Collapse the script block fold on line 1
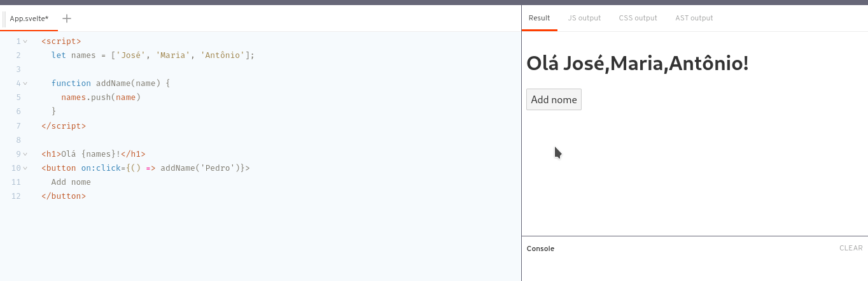 25,41
